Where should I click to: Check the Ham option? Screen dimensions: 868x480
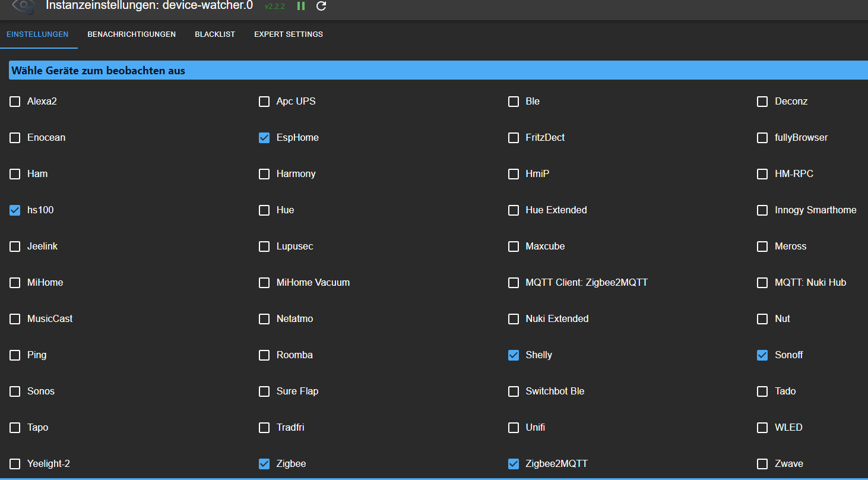tap(15, 174)
